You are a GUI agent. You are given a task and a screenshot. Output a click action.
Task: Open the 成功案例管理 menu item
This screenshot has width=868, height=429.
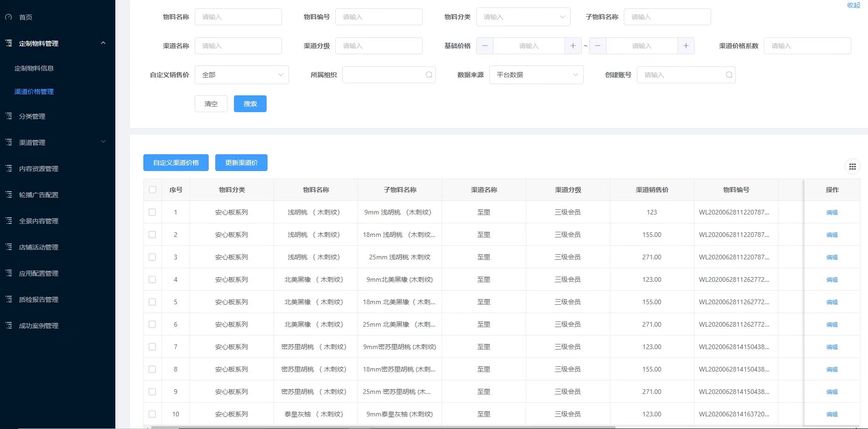pos(39,326)
